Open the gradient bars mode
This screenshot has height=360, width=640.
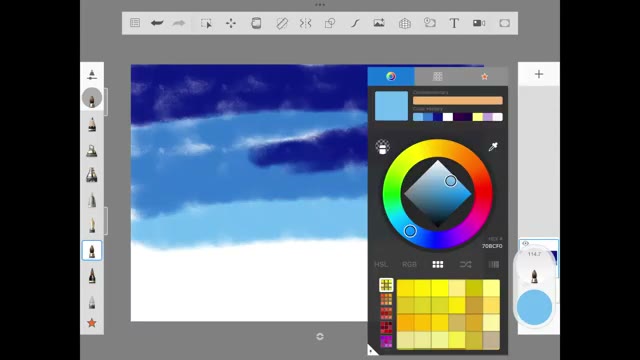pos(493,264)
